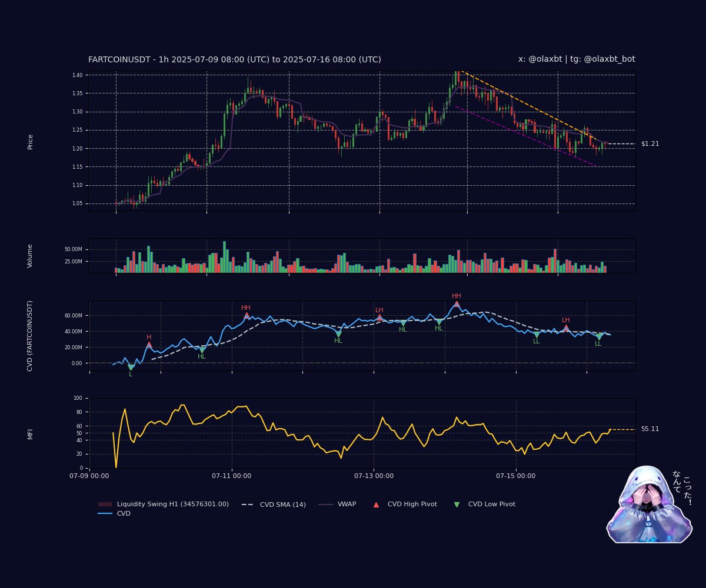706x588 pixels.
Task: Click the 1.15 price axis tick
Action: click(x=78, y=167)
